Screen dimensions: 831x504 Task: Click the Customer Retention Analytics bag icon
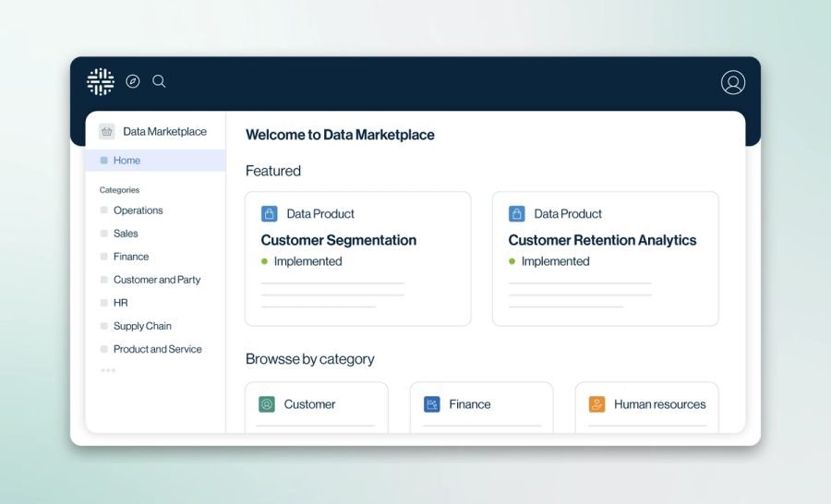pyautogui.click(x=517, y=213)
